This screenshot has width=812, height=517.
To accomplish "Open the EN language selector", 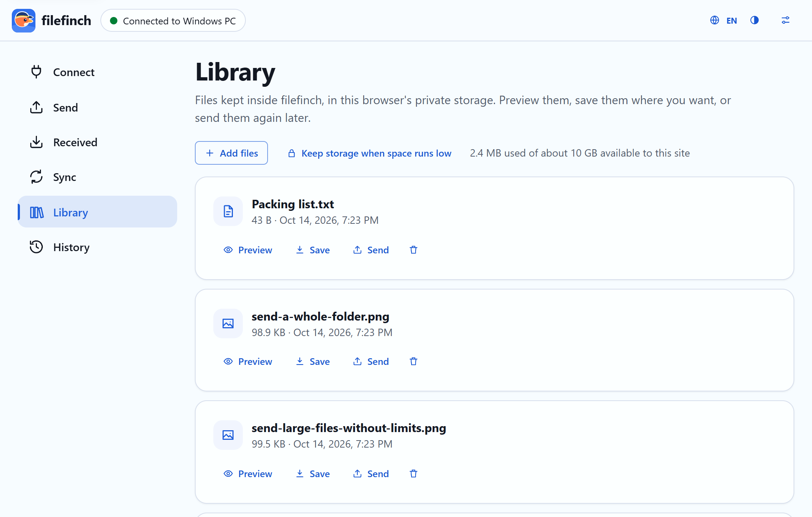I will (x=724, y=20).
